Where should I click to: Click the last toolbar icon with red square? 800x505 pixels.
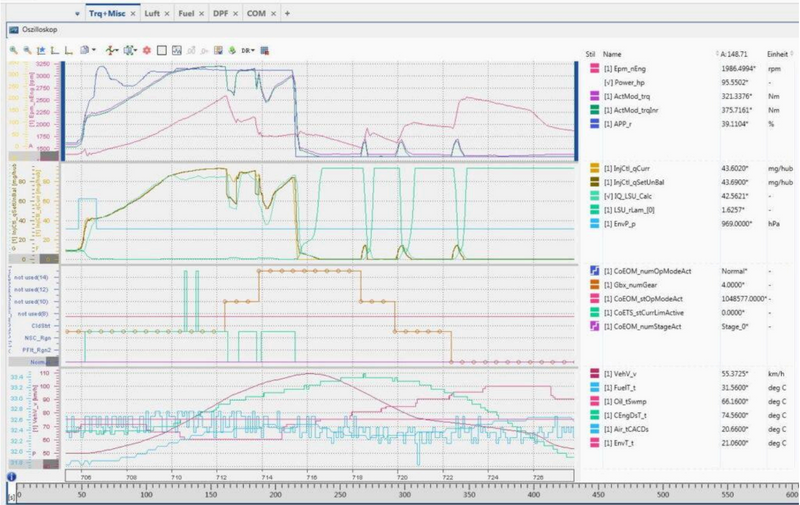pyautogui.click(x=265, y=49)
